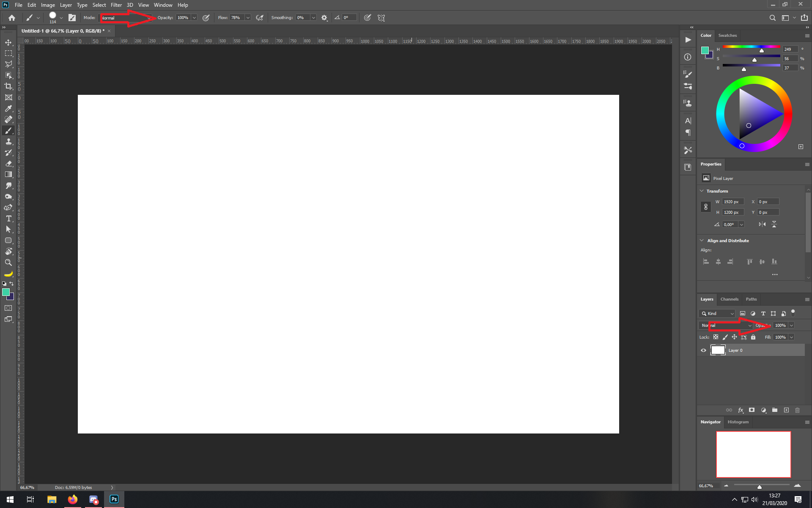
Task: Open the Filter menu
Action: coord(116,5)
